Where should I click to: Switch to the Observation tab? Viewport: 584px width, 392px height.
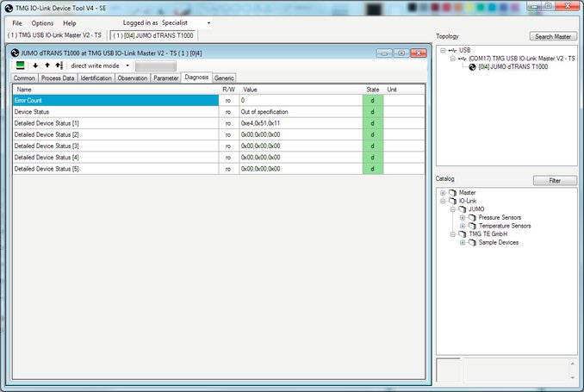pos(133,78)
